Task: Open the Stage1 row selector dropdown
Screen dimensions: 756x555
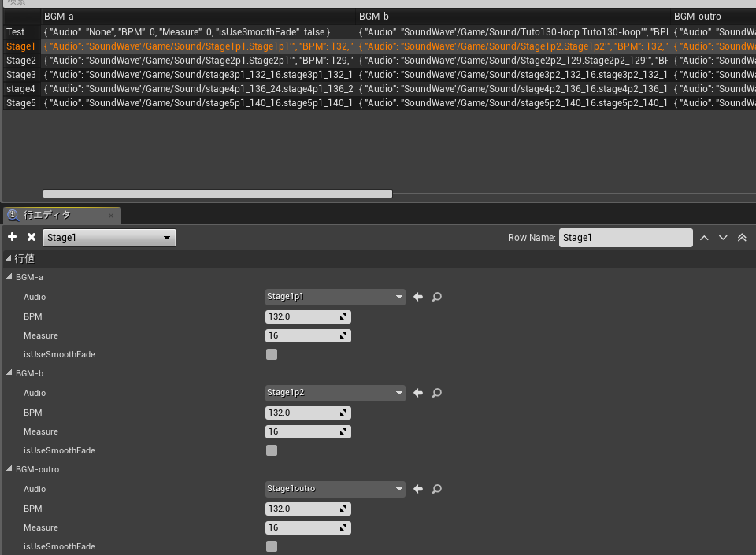Action: 109,238
